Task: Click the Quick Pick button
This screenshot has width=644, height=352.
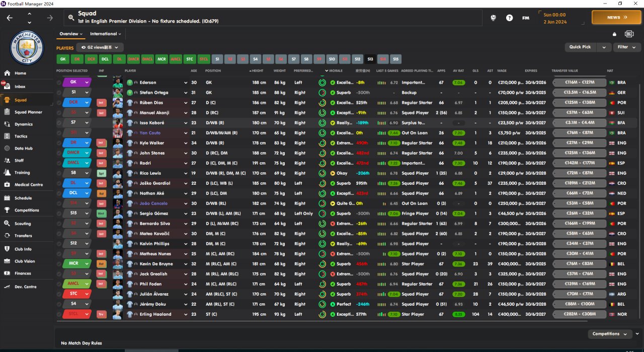Action: tap(580, 47)
